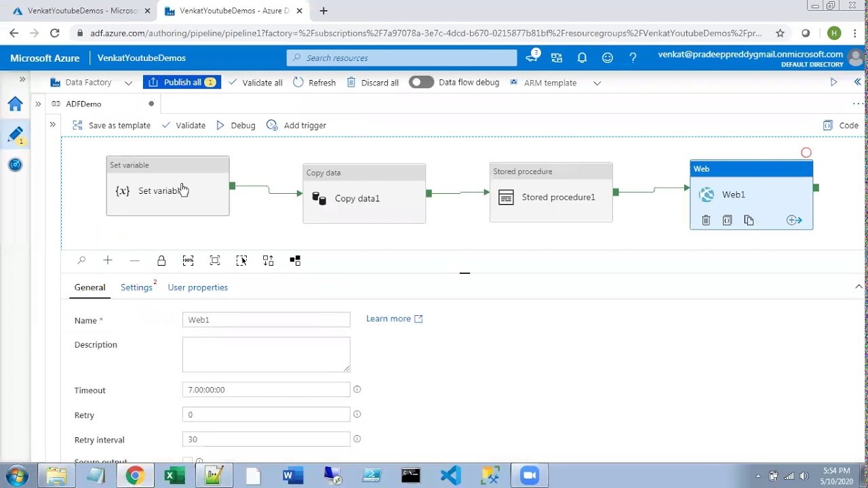Click the lineage view canvas icon
The height and width of the screenshot is (488, 868).
coord(295,260)
